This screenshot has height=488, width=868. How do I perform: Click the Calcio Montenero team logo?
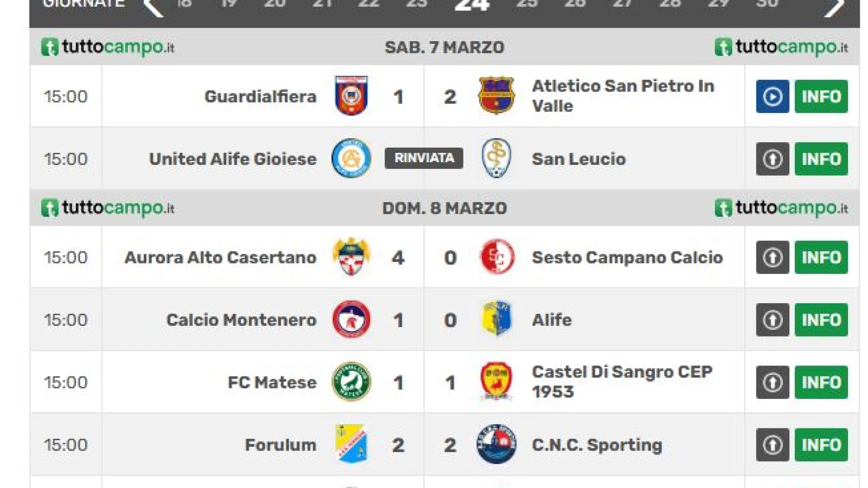click(x=351, y=319)
